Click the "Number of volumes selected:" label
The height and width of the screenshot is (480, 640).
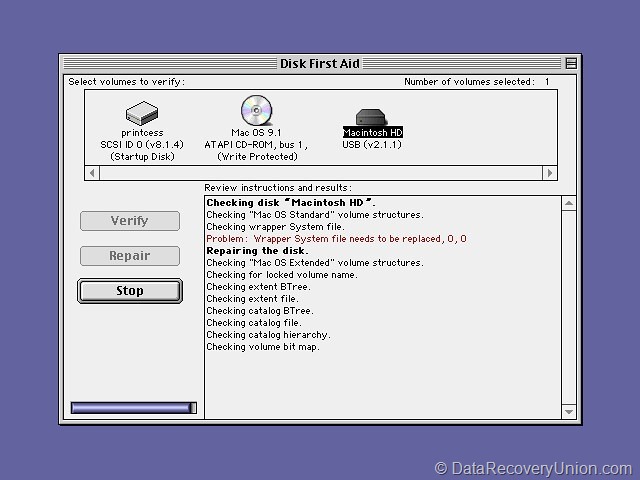469,82
